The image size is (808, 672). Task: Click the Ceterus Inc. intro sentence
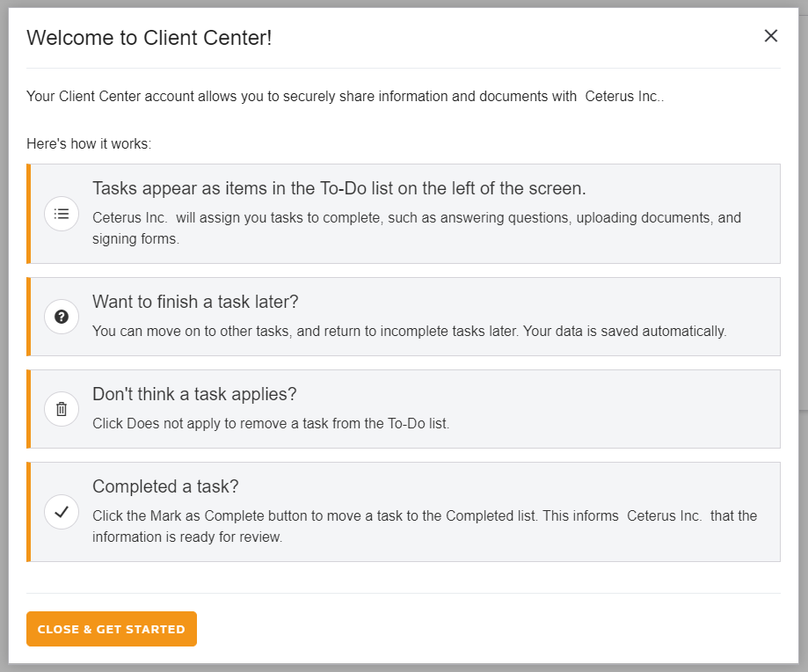[346, 97]
